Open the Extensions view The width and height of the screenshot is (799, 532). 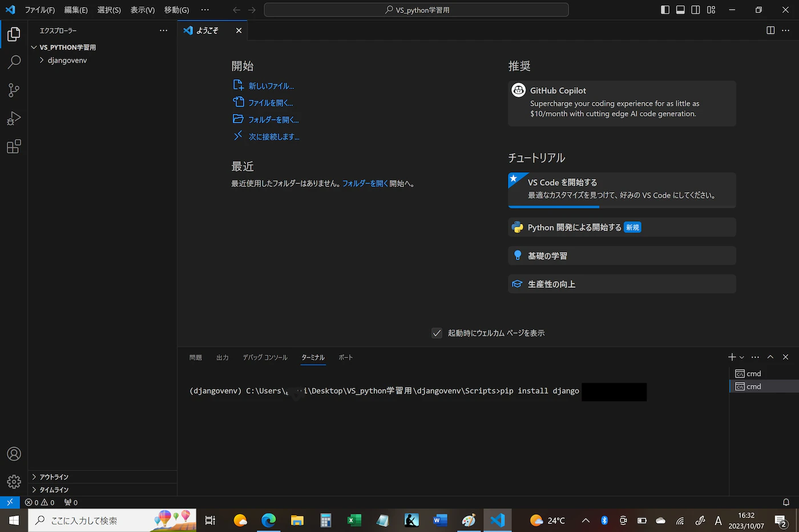pos(14,147)
